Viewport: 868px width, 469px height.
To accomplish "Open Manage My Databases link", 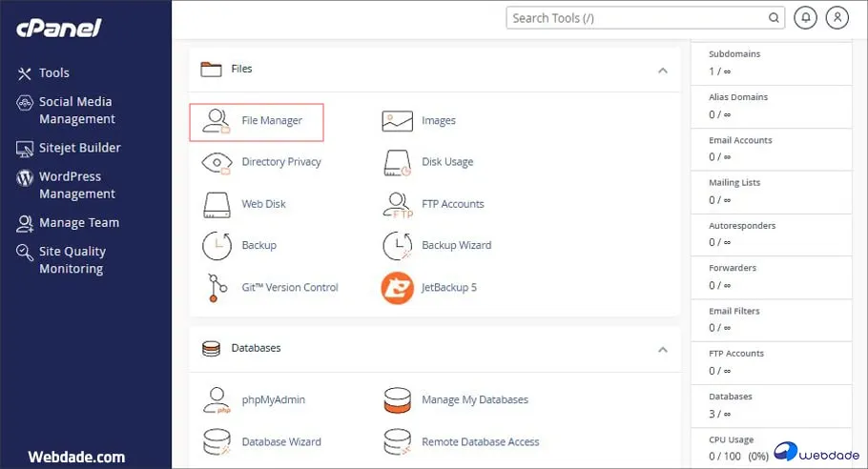I will click(474, 400).
